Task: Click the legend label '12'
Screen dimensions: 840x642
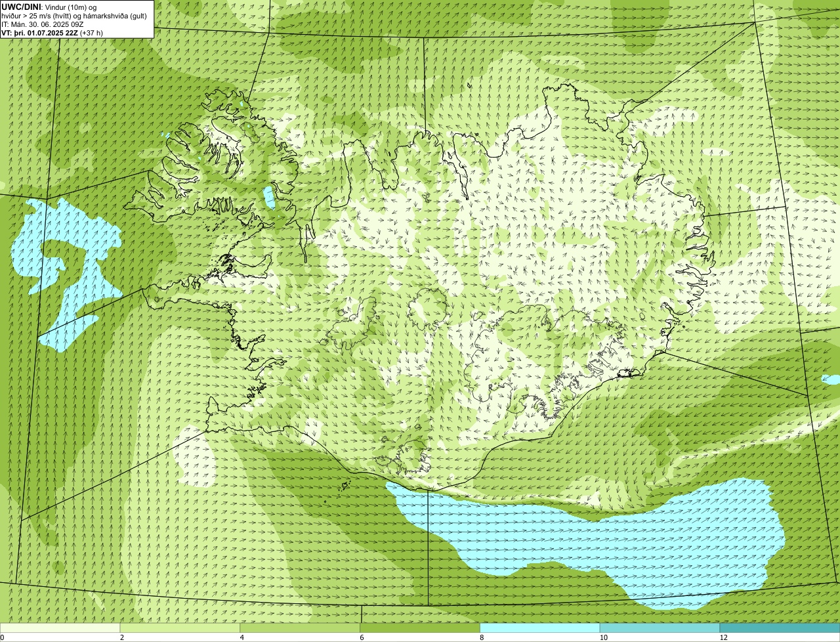Action: tap(723, 637)
